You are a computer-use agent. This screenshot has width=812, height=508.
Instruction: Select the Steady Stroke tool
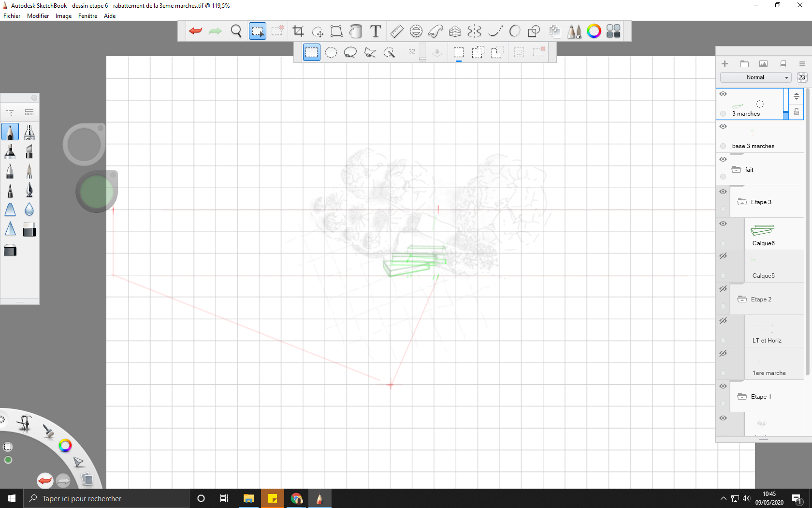coord(495,31)
